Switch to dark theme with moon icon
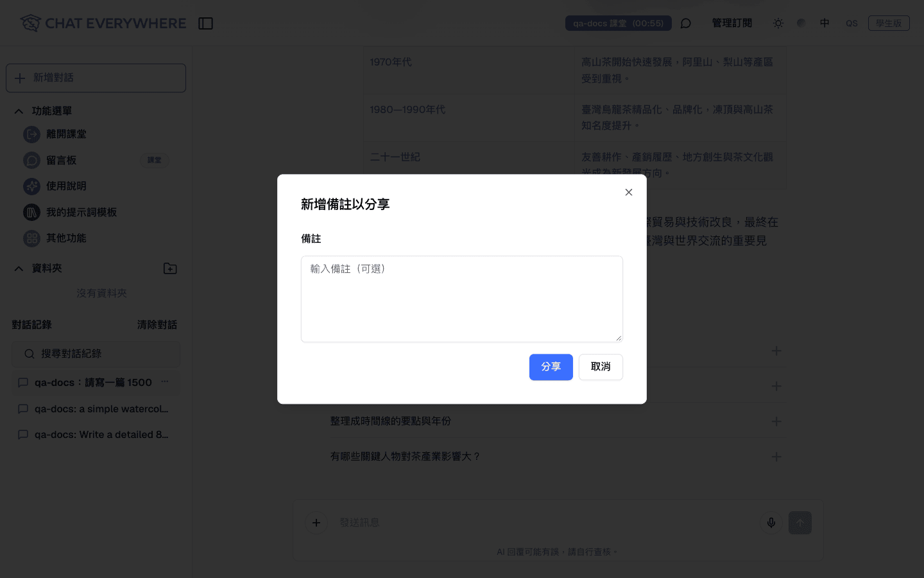The width and height of the screenshot is (924, 578). point(801,23)
